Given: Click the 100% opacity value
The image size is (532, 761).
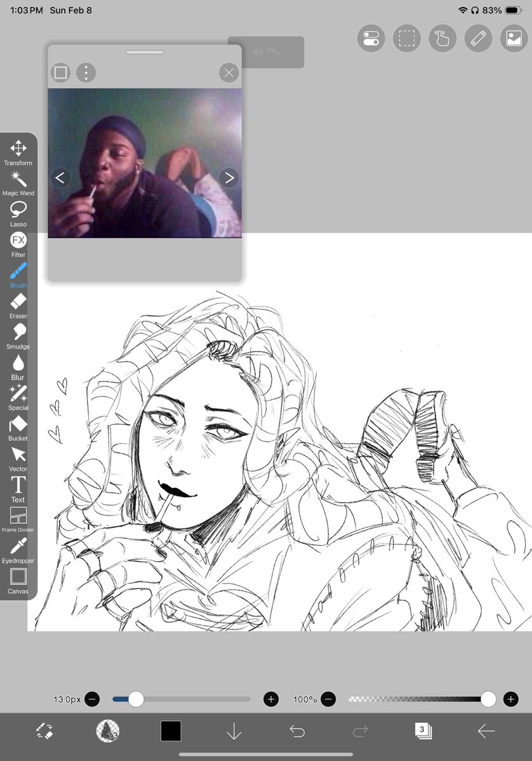Looking at the screenshot, I should (x=305, y=699).
